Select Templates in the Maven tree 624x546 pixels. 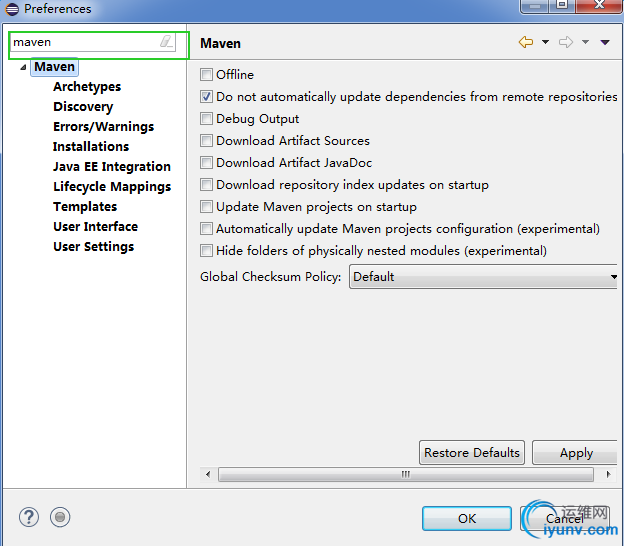tap(85, 207)
